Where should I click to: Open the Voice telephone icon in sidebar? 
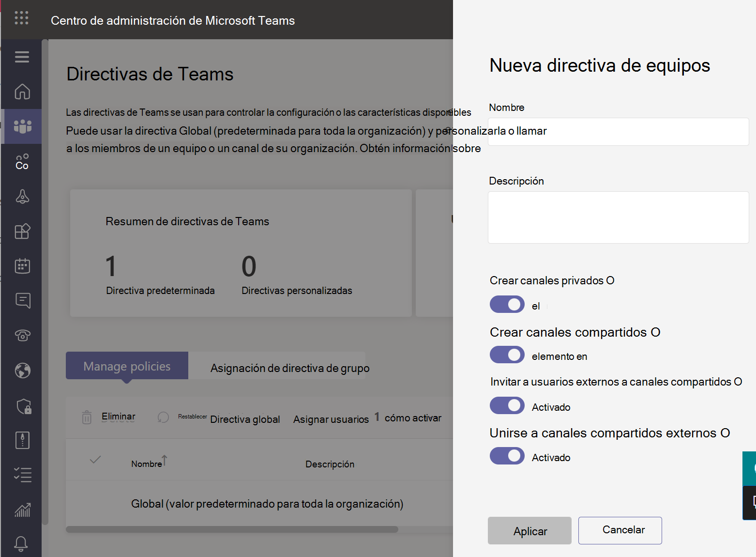tap(23, 335)
